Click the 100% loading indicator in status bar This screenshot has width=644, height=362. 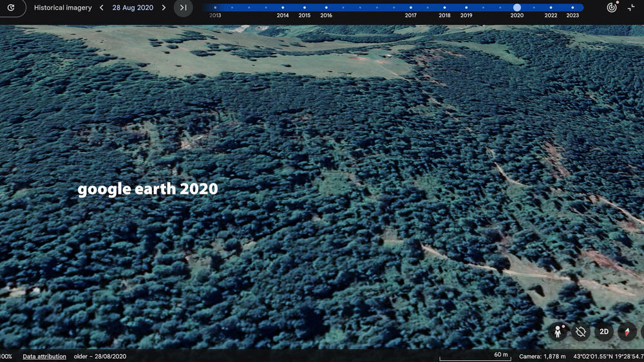6,356
